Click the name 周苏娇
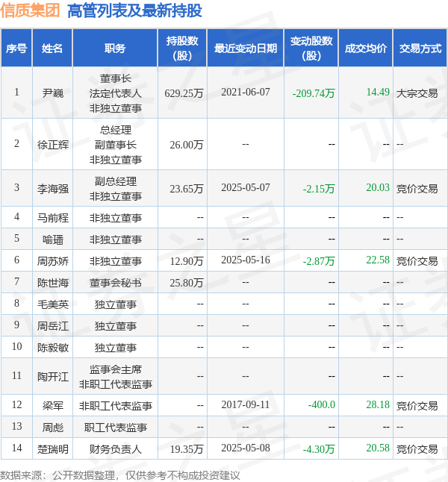 click(52, 261)
